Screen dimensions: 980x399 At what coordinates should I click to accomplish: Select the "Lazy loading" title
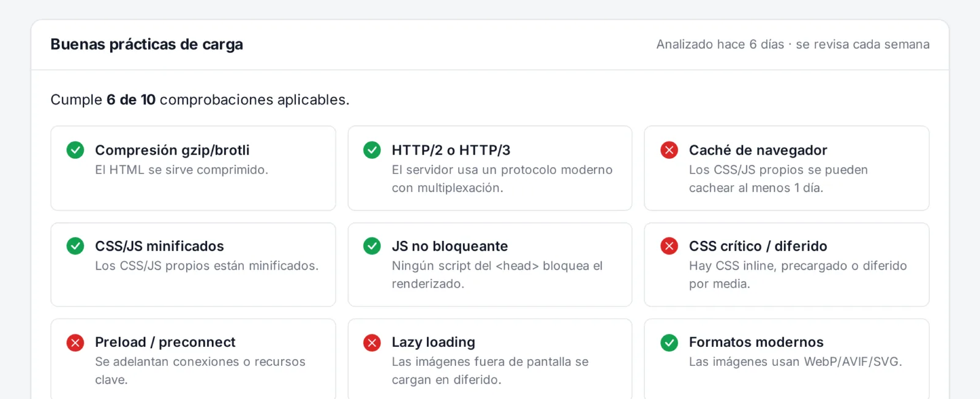433,342
